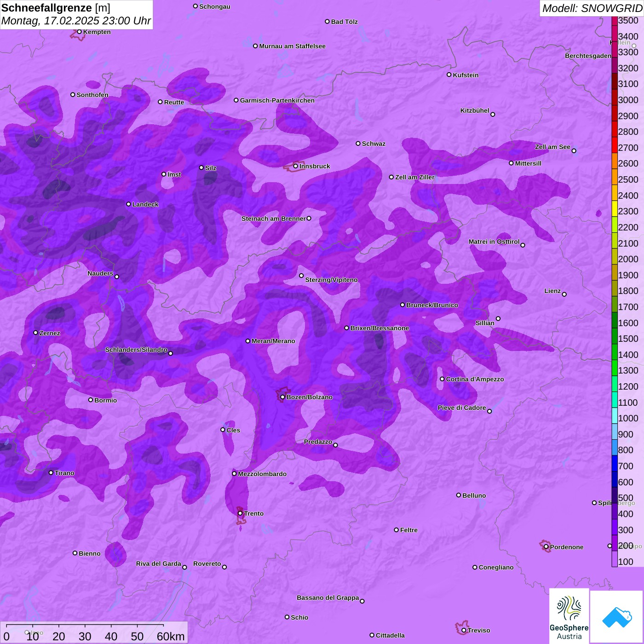Click the date Montag, 17.02.2025 23:00 Uhr
Screen dimensions: 644x644
coord(76,21)
